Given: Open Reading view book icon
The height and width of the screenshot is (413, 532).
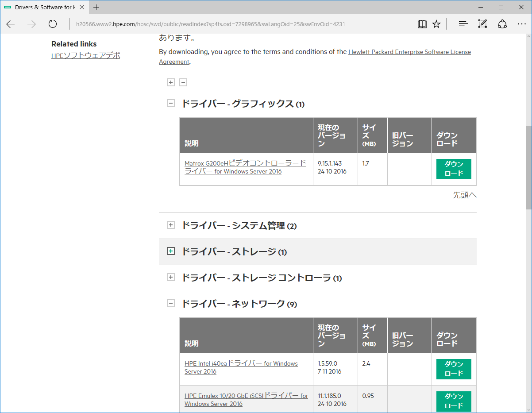Looking at the screenshot, I should click(422, 24).
